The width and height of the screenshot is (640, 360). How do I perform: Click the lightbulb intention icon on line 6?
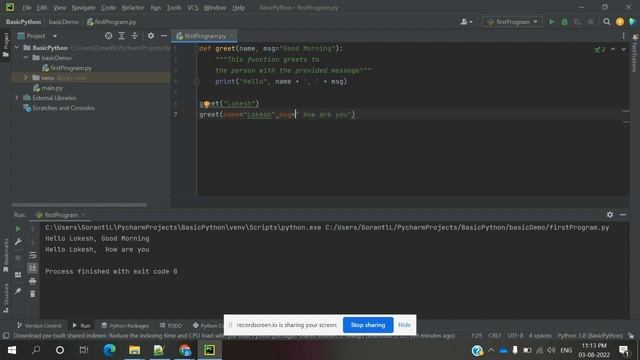click(207, 104)
